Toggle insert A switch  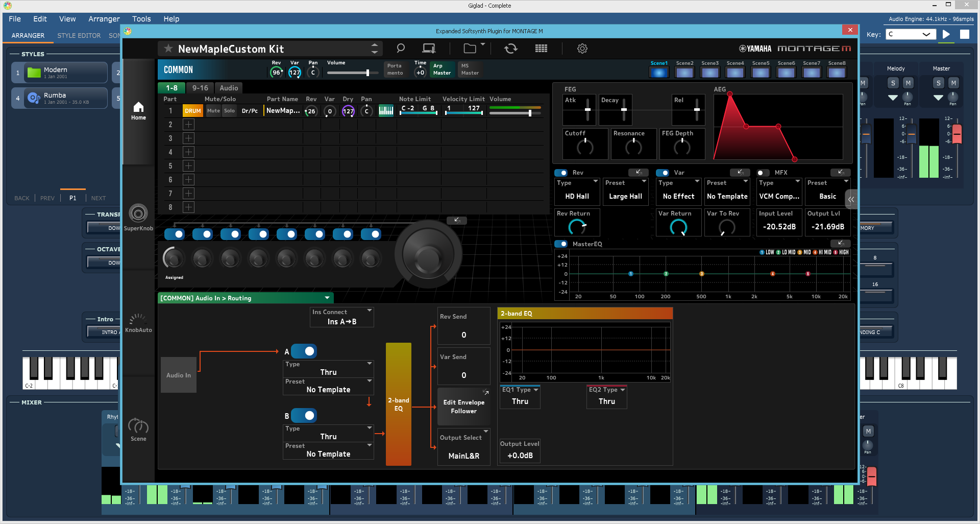304,351
